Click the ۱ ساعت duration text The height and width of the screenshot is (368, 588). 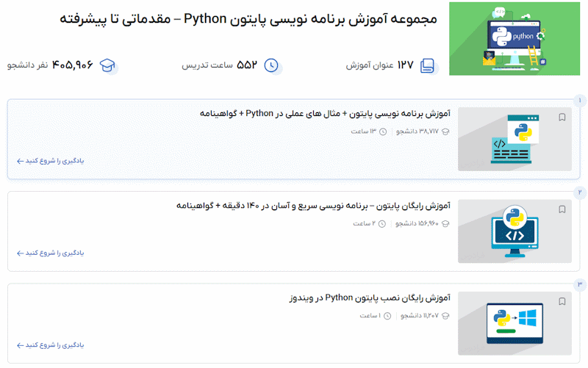(x=370, y=316)
